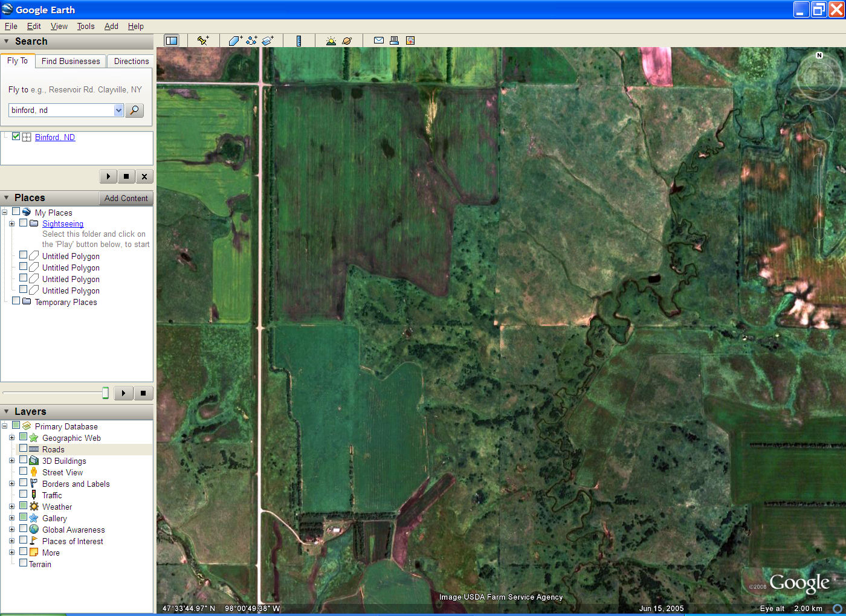Click the Add Placemark pushpin icon
Image resolution: width=846 pixels, height=616 pixels.
(x=202, y=40)
